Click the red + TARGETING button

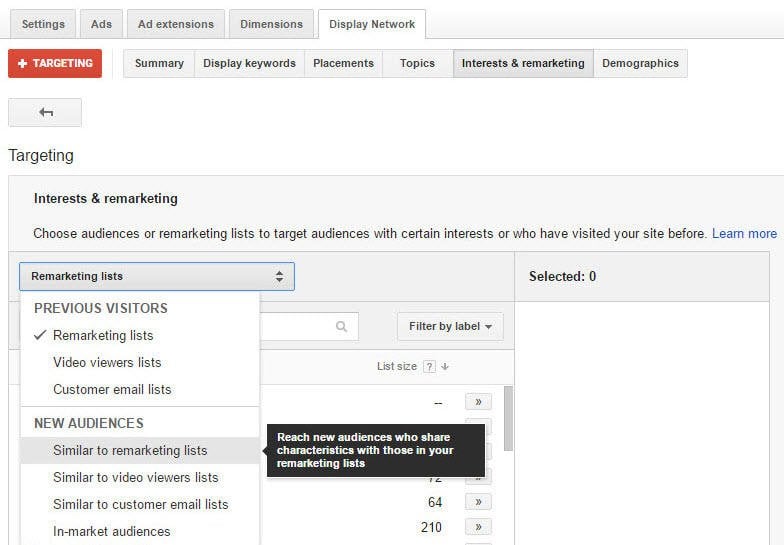pos(55,64)
